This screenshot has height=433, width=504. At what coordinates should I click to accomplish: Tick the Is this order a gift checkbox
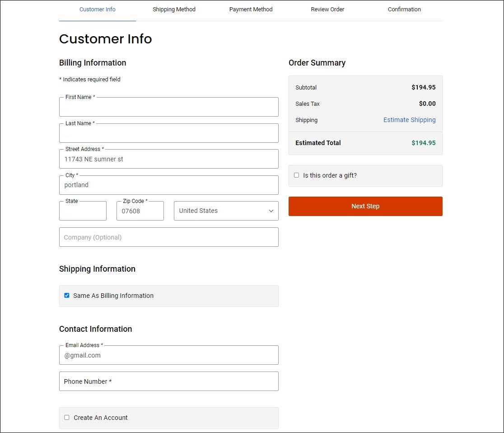click(x=296, y=175)
